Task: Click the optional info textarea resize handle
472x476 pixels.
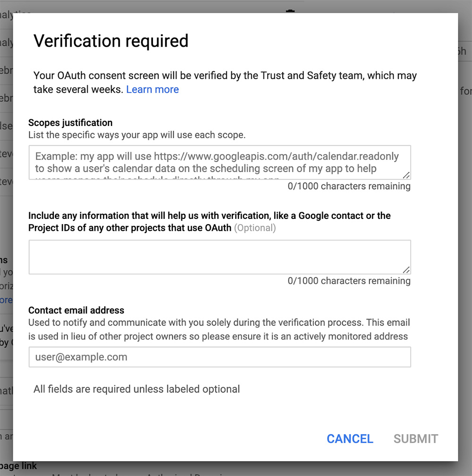Action: point(406,270)
